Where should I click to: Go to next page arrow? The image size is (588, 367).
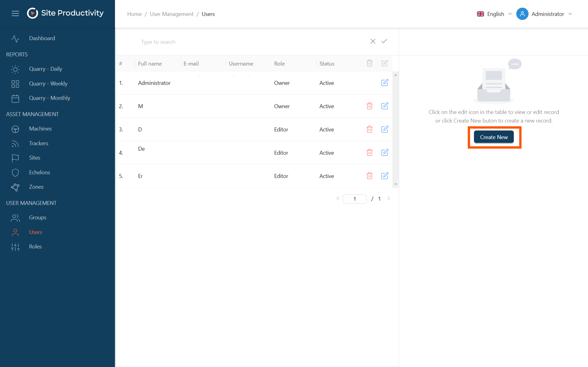(389, 199)
